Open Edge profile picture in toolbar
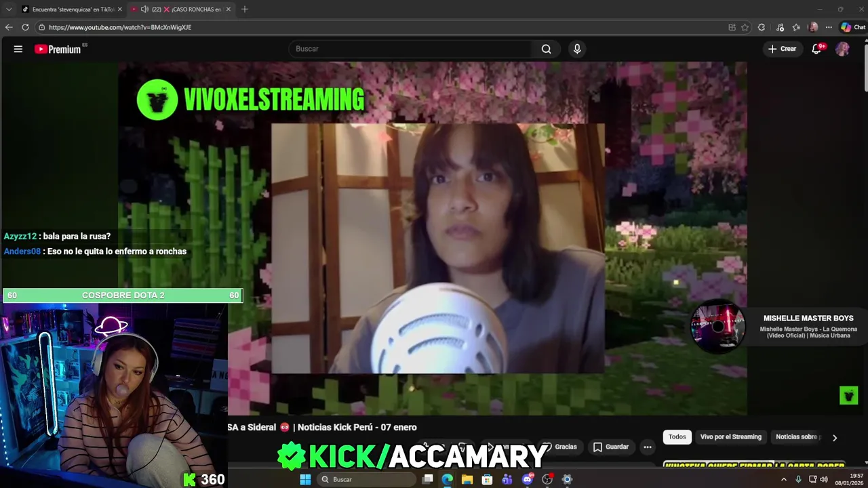Screen dimensions: 868x488 click(x=813, y=27)
